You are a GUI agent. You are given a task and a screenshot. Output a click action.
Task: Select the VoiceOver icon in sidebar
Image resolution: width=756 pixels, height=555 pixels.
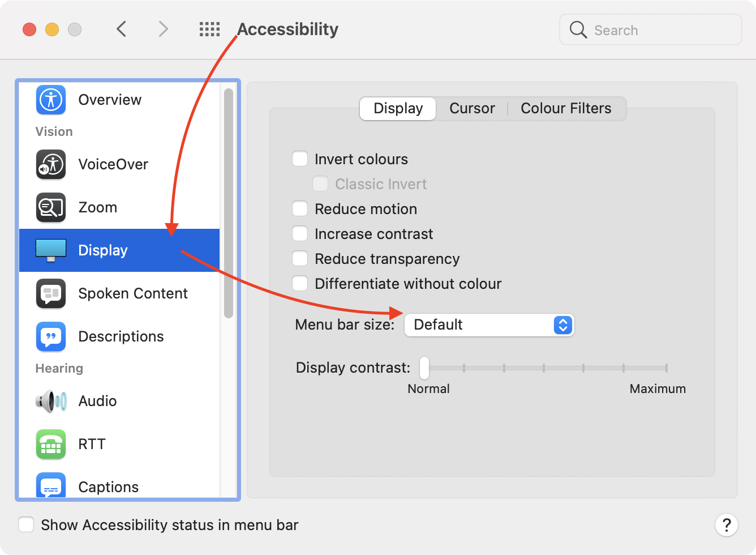click(x=51, y=164)
